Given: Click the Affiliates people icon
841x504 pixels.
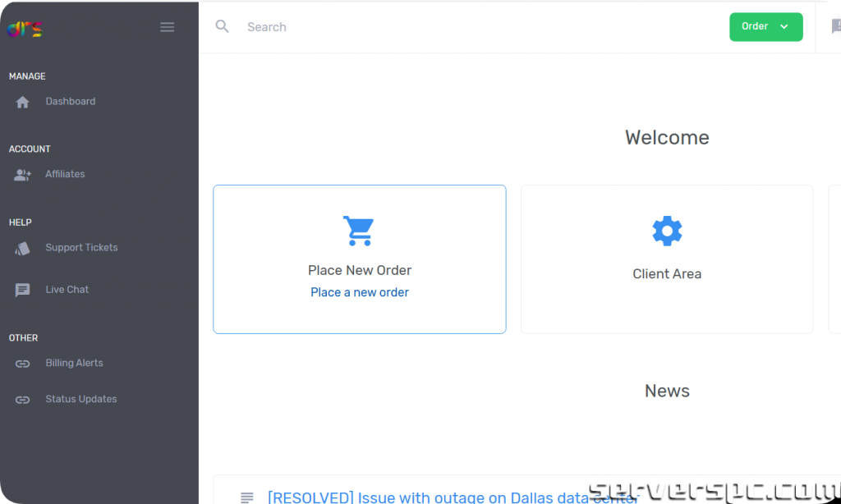Looking at the screenshot, I should (23, 175).
